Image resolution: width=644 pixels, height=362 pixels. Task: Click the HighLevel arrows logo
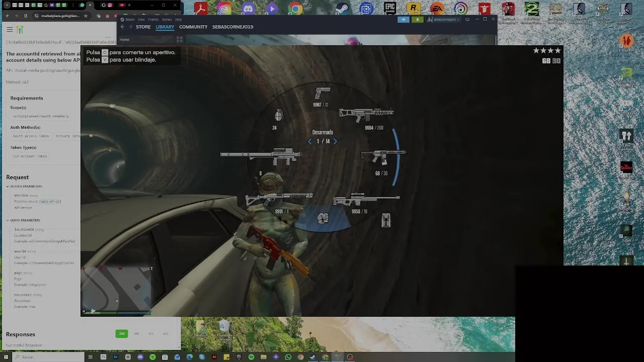20,30
